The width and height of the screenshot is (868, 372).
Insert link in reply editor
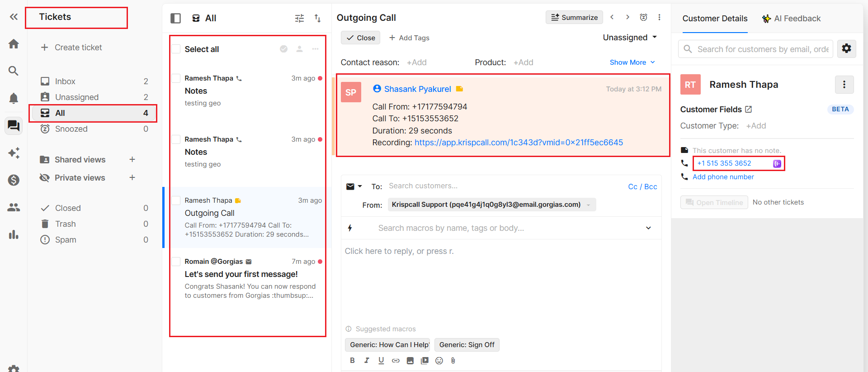(396, 360)
